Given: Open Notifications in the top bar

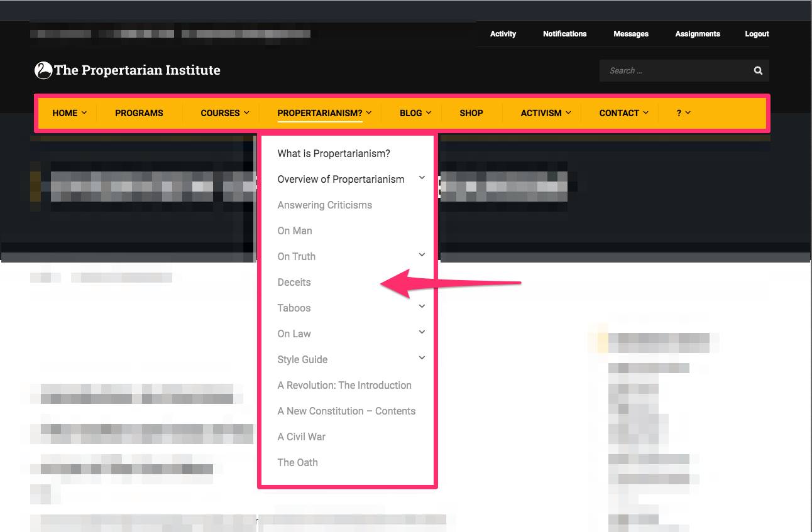Looking at the screenshot, I should 564,34.
